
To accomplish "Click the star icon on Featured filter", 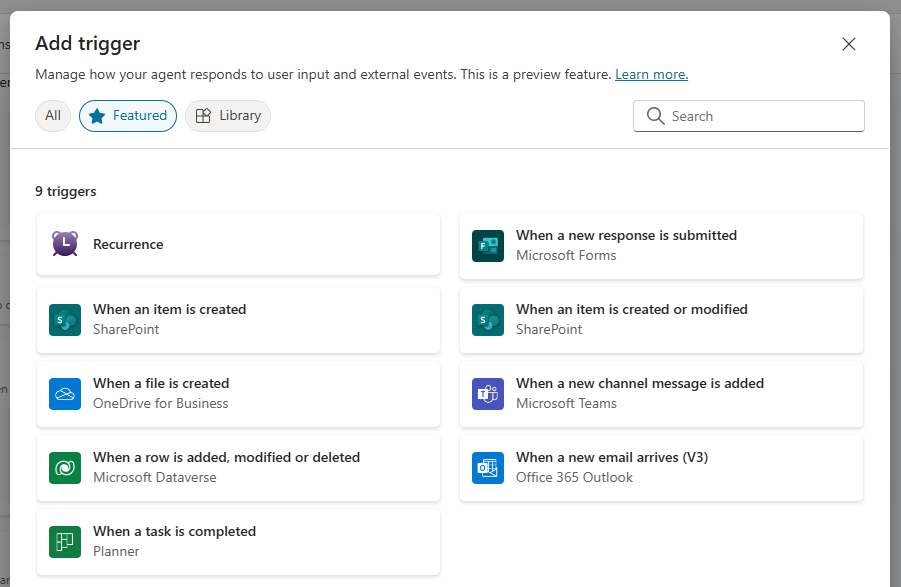I will [97, 116].
